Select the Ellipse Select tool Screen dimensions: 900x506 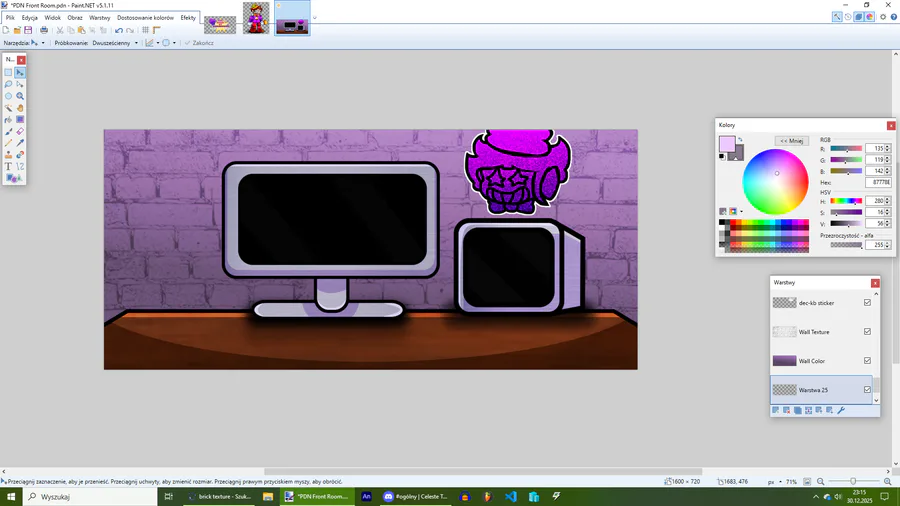(x=8, y=96)
